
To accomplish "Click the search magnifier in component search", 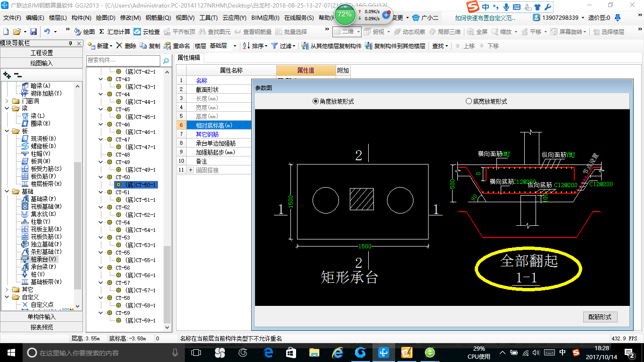I will pos(165,60).
